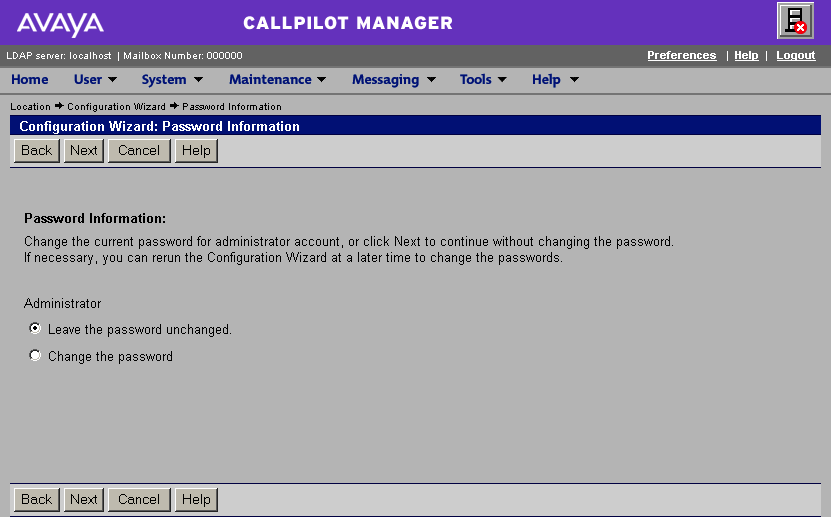831x517 pixels.
Task: Click the Help link beside Preferences
Action: pos(746,55)
